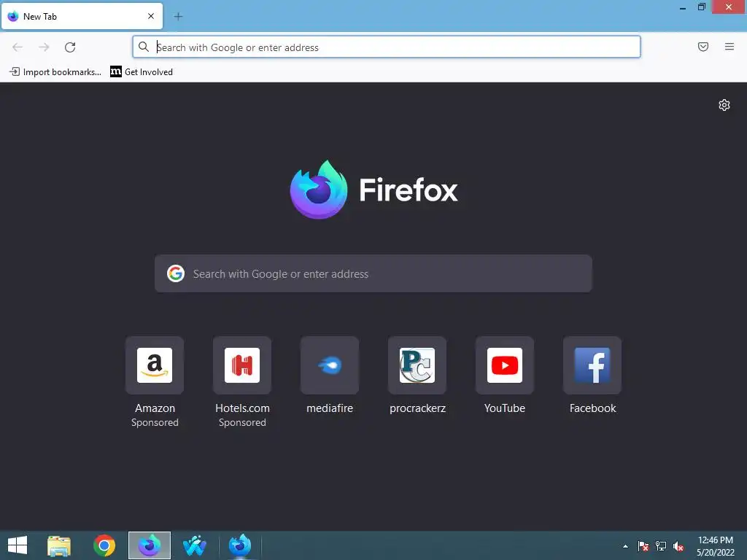This screenshot has height=560, width=747.
Task: Open a new tab with plus button
Action: coord(178,17)
